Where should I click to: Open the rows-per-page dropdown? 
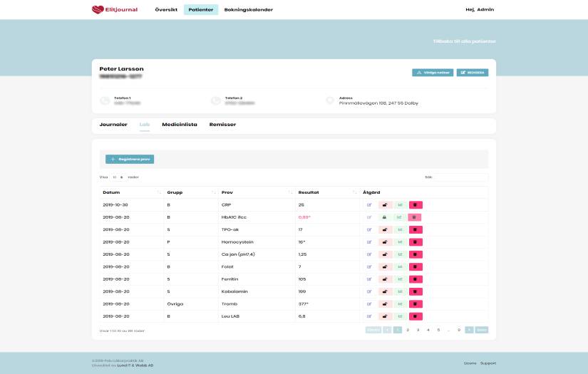(118, 177)
